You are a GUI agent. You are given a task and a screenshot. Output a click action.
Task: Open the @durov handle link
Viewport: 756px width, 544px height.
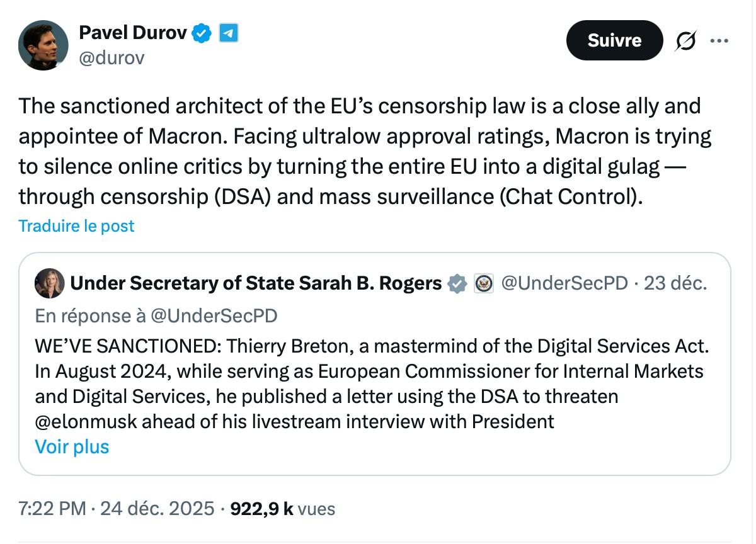coord(112,58)
